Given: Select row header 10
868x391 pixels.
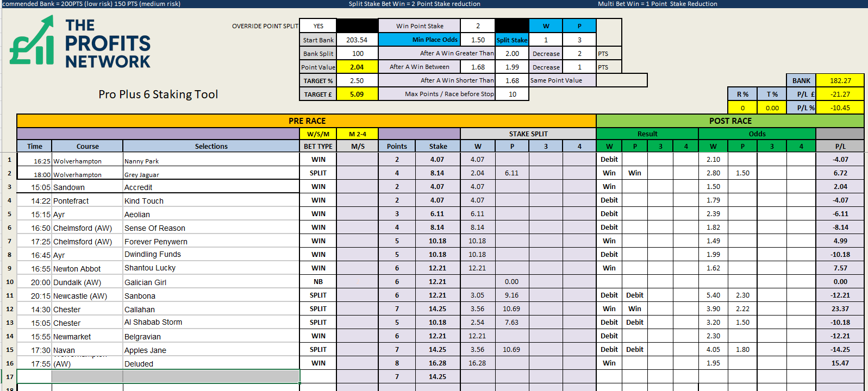Looking at the screenshot, I should click(x=9, y=282).
